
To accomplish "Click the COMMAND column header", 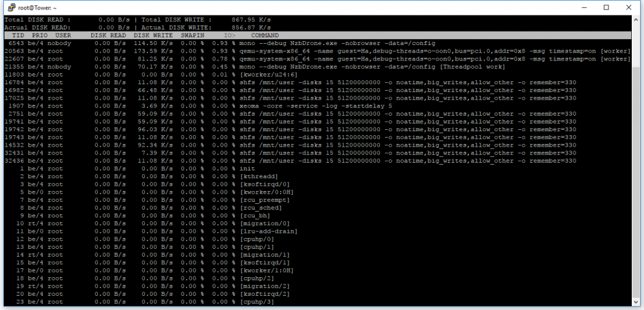I will (265, 35).
